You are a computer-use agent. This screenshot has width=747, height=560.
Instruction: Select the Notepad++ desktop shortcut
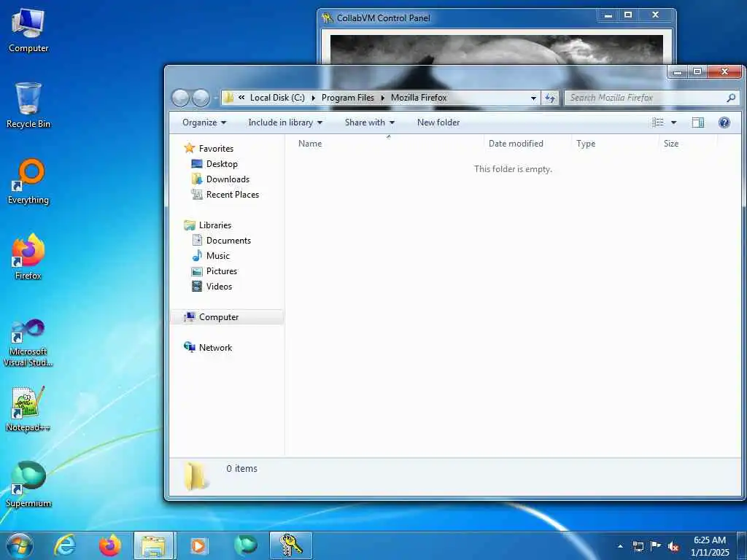(28, 410)
